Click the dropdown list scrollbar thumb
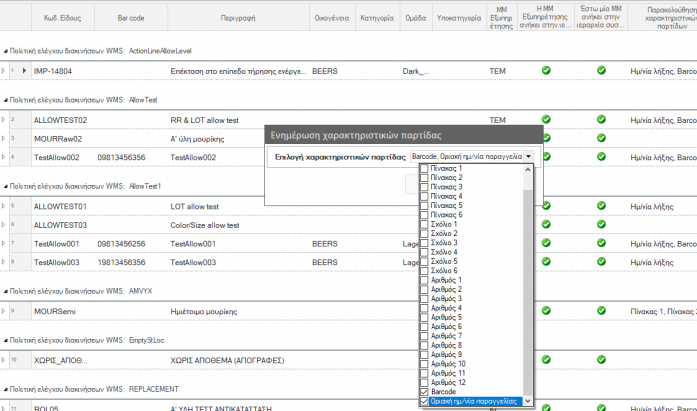The height and width of the screenshot is (411, 697). click(x=528, y=292)
